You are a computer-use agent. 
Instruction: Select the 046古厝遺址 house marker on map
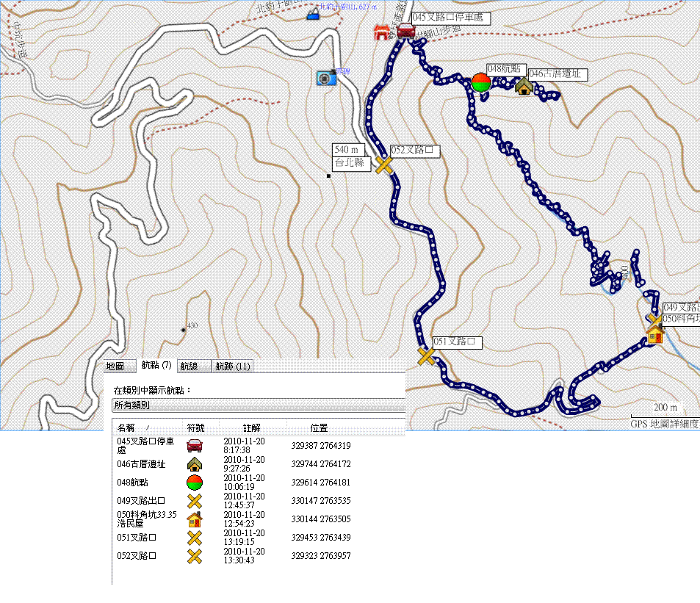tap(524, 87)
